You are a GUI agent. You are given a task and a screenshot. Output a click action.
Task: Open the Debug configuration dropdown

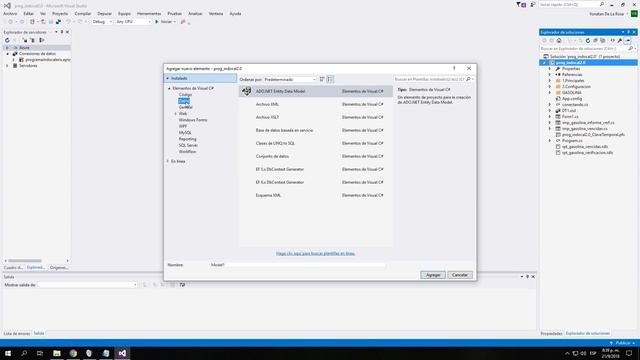pyautogui.click(x=102, y=22)
